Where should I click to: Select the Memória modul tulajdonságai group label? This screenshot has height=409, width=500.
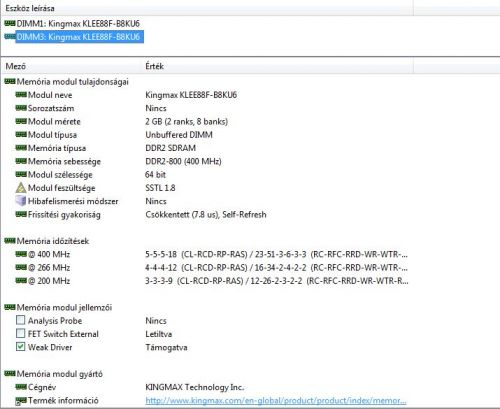point(73,82)
